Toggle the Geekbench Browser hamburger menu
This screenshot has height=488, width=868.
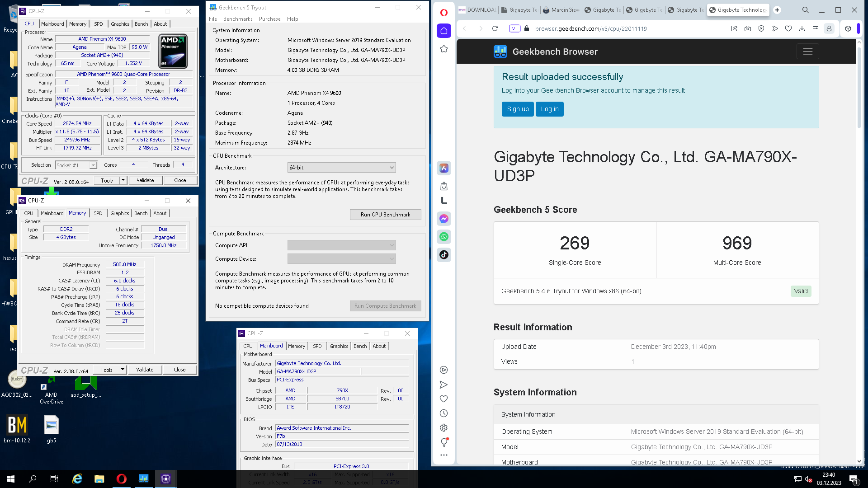(807, 52)
